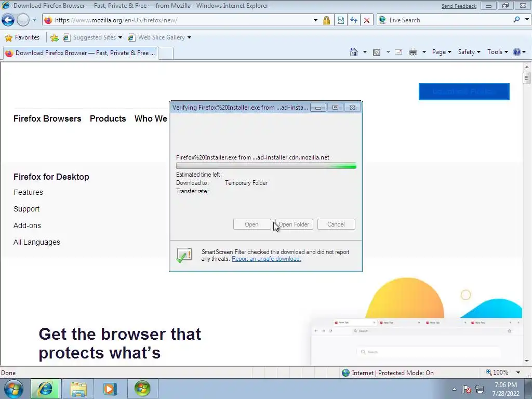This screenshot has width=532, height=399.
Task: Open the Tools menu
Action: (497, 52)
